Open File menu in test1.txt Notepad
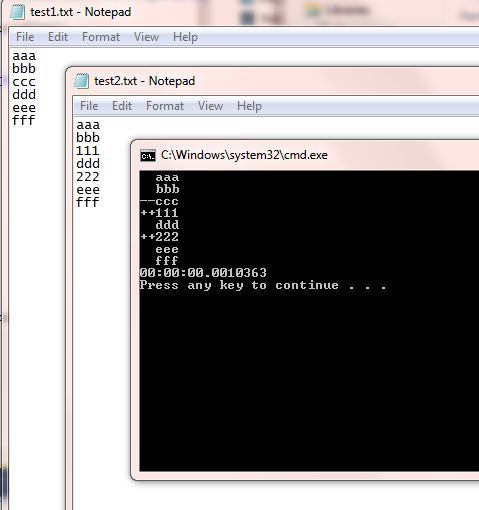Screen dimensions: 479x510 pos(25,37)
